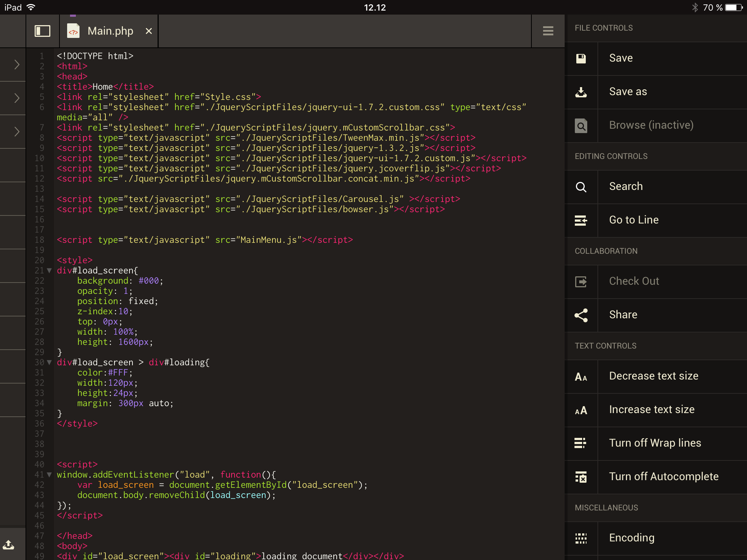Close the Main.php tab
The image size is (747, 560).
coord(148,31)
